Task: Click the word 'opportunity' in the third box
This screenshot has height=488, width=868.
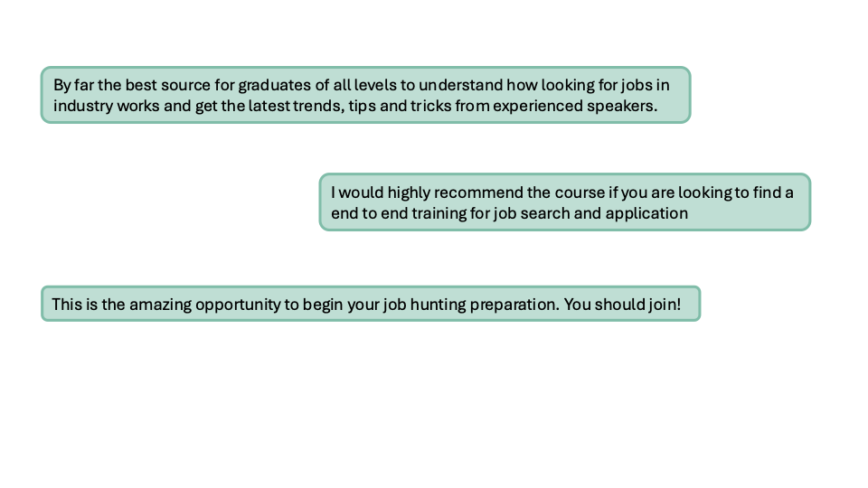Action: tap(238, 305)
